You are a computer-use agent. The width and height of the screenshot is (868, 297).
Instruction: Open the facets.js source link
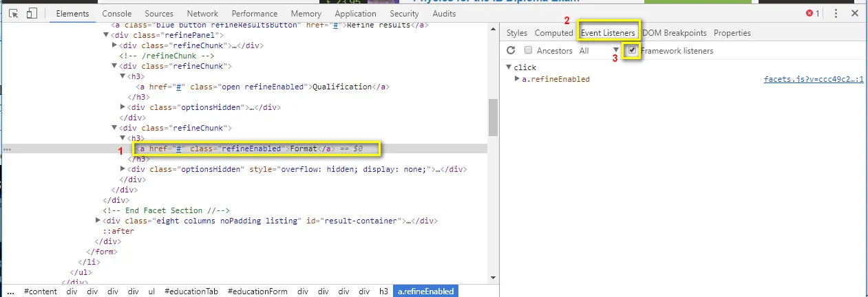814,79
